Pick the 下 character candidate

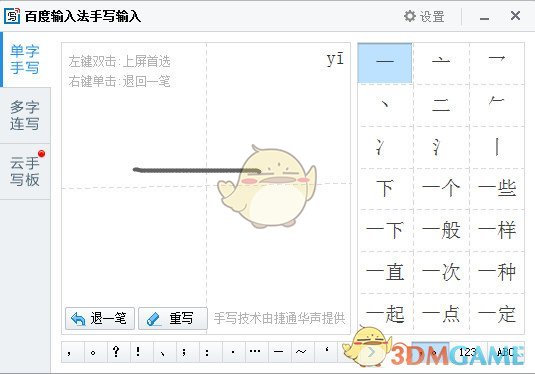385,189
